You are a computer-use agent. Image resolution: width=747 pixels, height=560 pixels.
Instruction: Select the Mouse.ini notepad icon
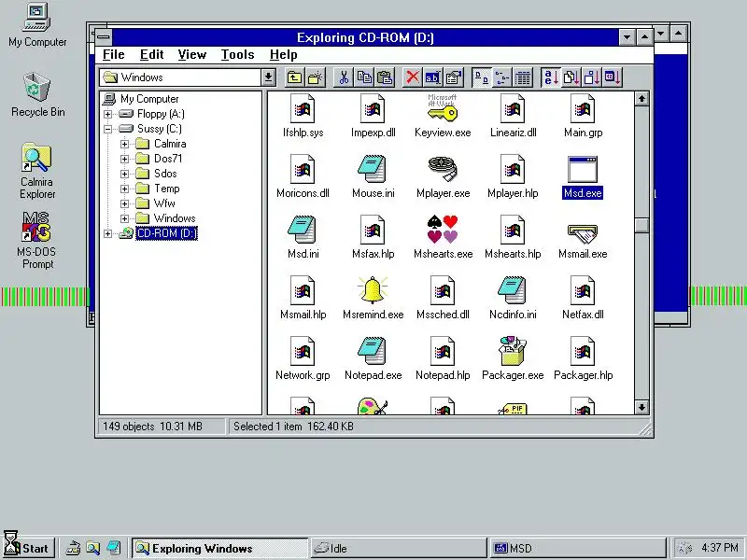(373, 176)
